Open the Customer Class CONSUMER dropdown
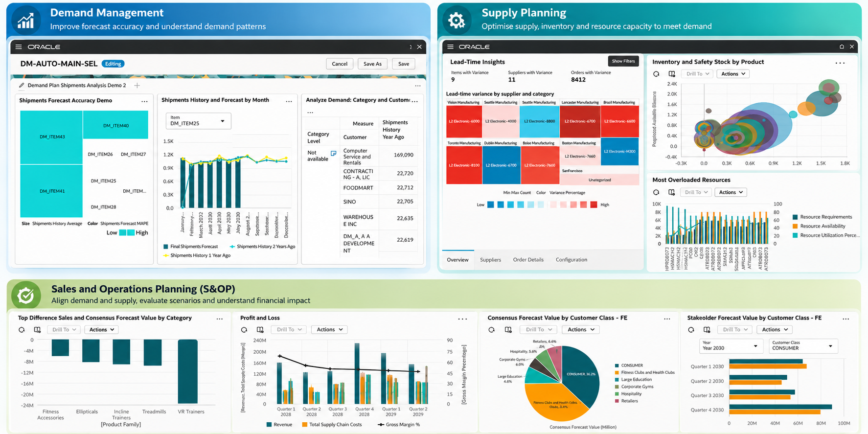Viewport: 868px width, 434px height. [803, 346]
